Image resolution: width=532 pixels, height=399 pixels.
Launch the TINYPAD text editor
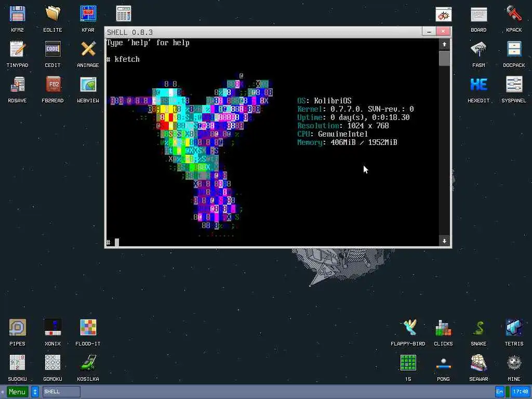(17, 49)
